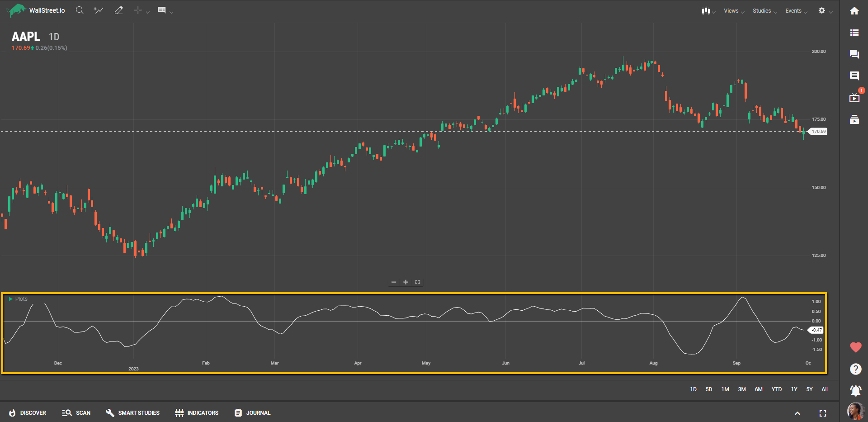Expand the chart type dropdown arrow
The height and width of the screenshot is (422, 868).
714,12
